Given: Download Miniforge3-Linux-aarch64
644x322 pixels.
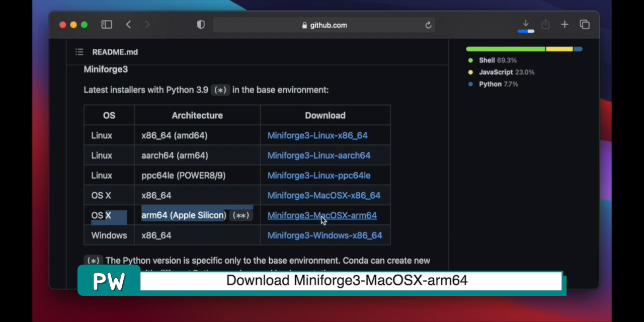Looking at the screenshot, I should tap(319, 155).
